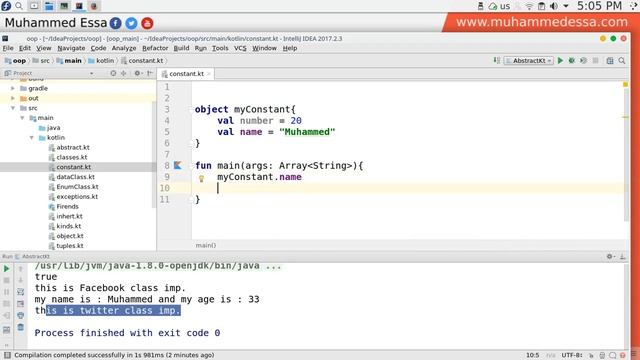Open the AbstractKt run configuration dropdown
The image size is (640, 360).
[529, 60]
